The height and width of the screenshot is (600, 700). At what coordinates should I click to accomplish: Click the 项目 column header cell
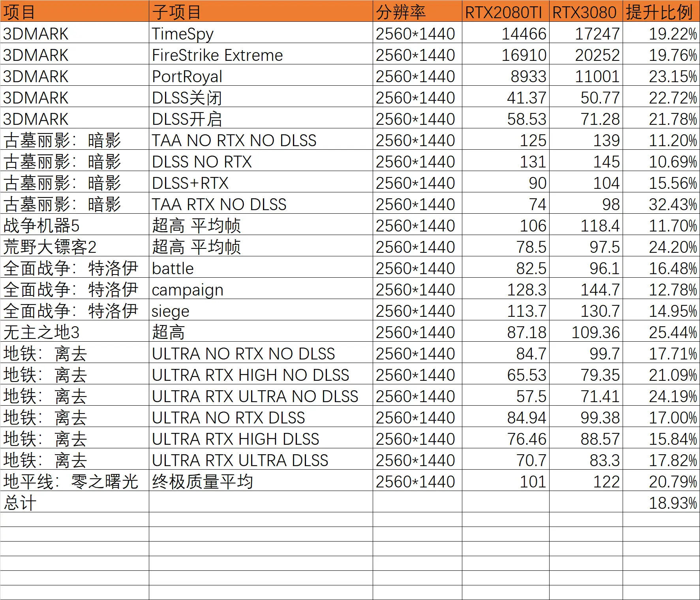click(74, 12)
